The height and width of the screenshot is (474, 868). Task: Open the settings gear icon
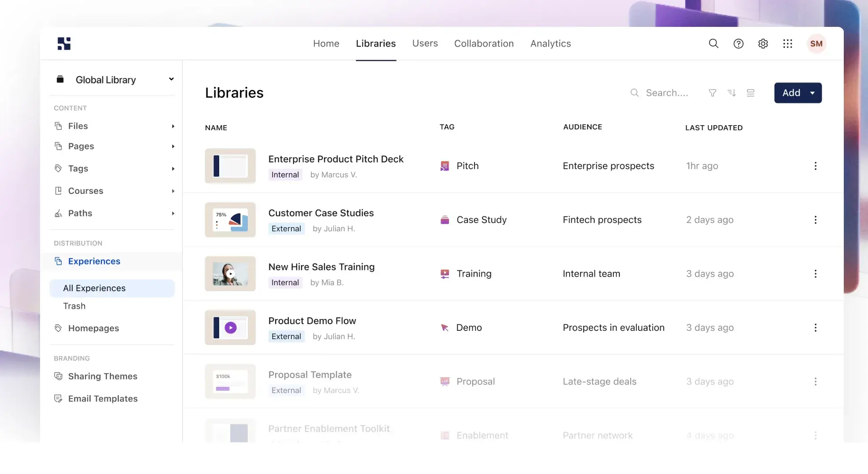tap(763, 44)
